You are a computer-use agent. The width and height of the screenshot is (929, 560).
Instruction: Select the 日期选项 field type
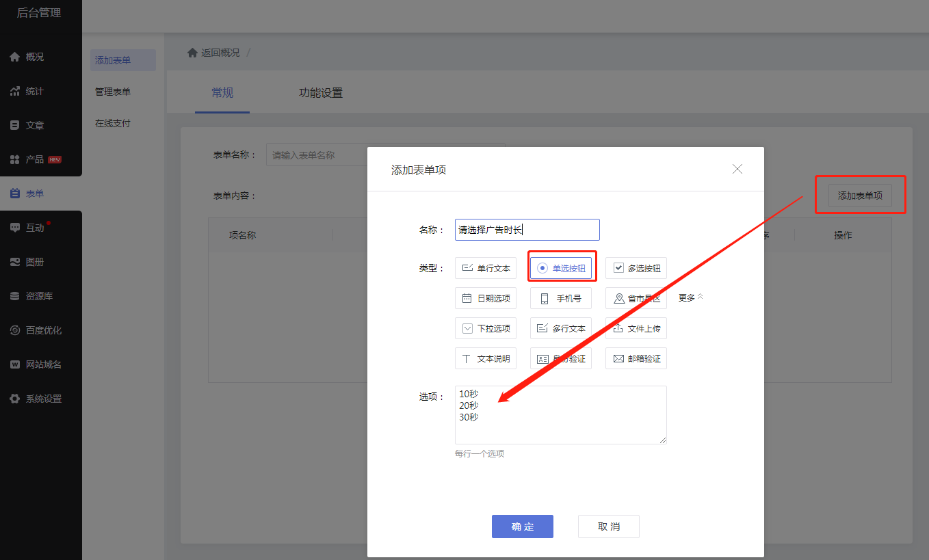point(486,298)
